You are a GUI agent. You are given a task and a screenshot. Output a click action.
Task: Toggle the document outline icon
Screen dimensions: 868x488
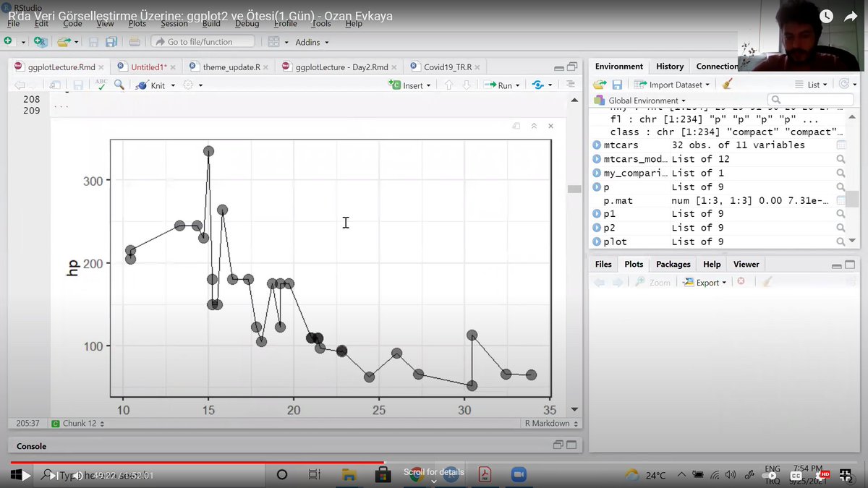(x=570, y=85)
